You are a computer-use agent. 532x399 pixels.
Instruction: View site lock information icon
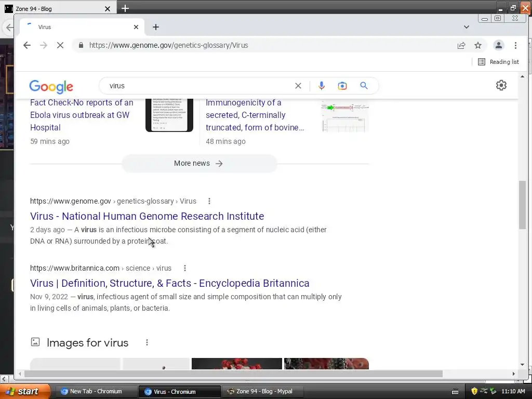pyautogui.click(x=81, y=45)
